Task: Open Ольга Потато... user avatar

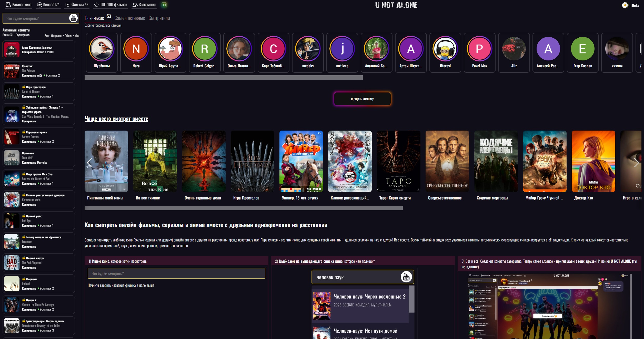Action: (239, 49)
